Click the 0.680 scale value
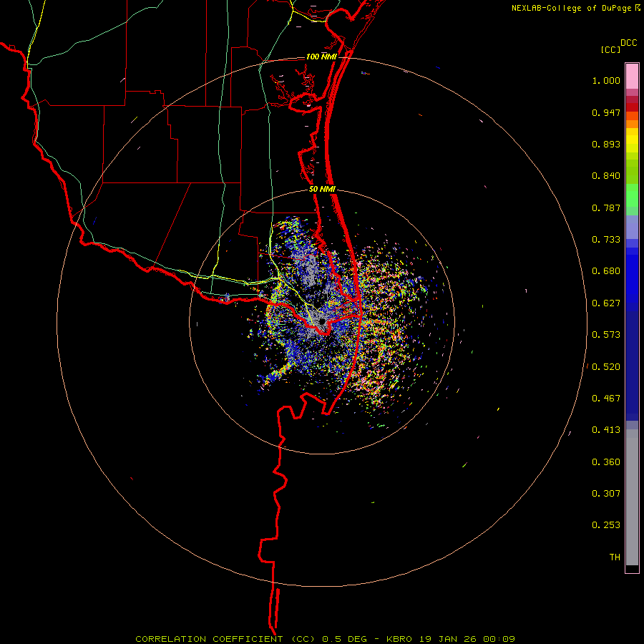 pos(606,271)
